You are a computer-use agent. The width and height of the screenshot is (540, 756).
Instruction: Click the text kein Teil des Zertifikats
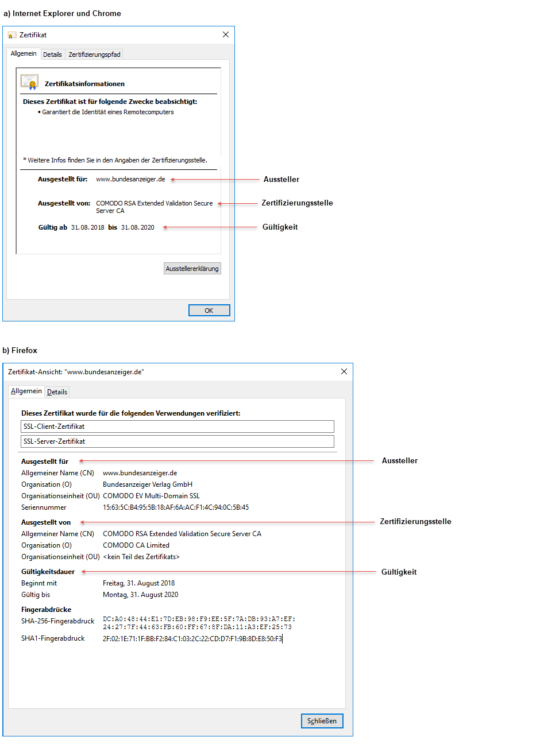(x=141, y=557)
